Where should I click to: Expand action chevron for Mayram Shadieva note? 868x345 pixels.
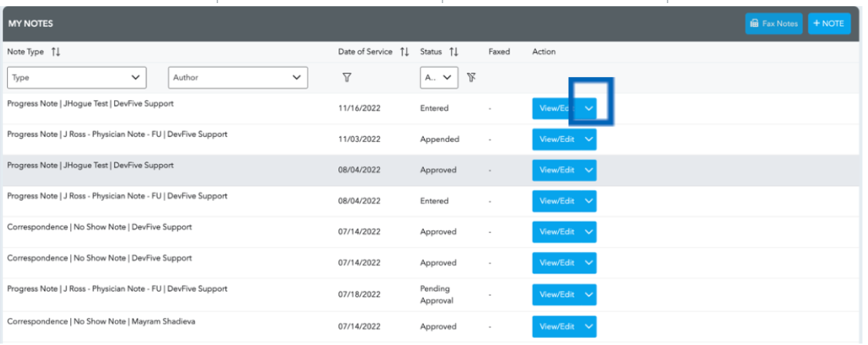[589, 327]
